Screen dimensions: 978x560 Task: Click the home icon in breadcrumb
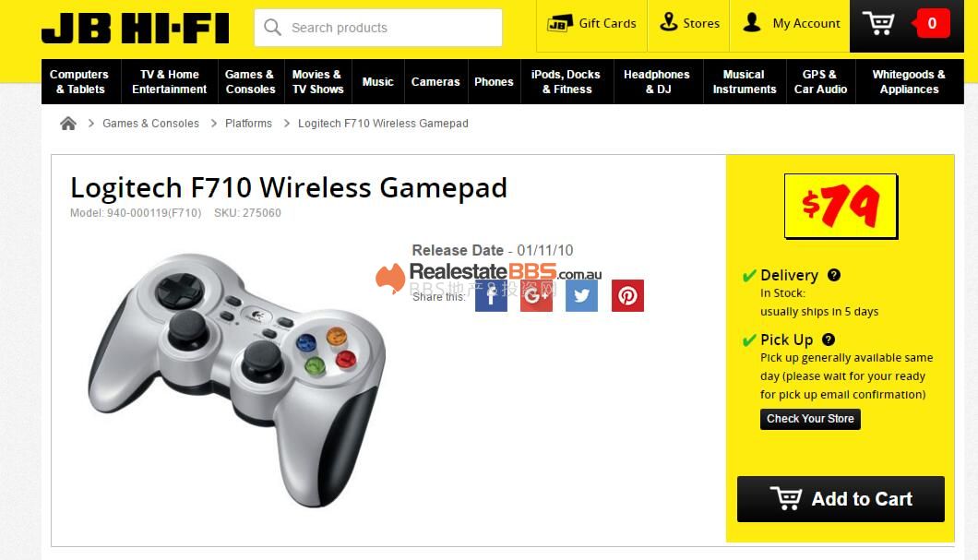click(x=68, y=124)
